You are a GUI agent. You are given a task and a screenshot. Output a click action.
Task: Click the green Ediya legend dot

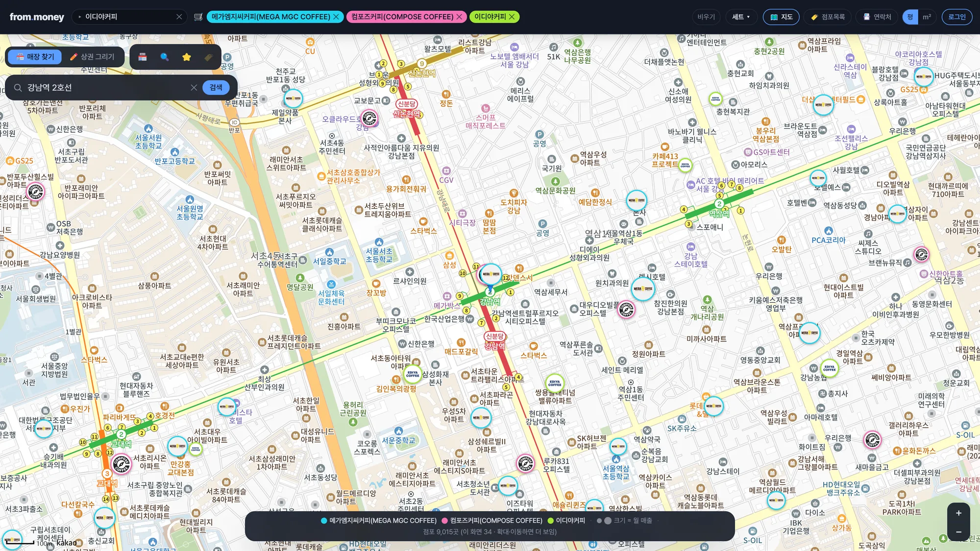(550, 521)
